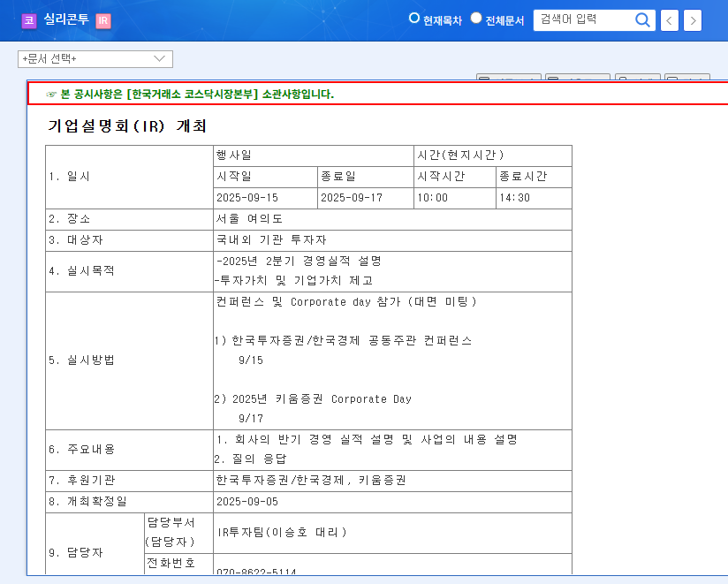Click the 9. 담당자 row label
The height and width of the screenshot is (584, 728).
coord(76,553)
